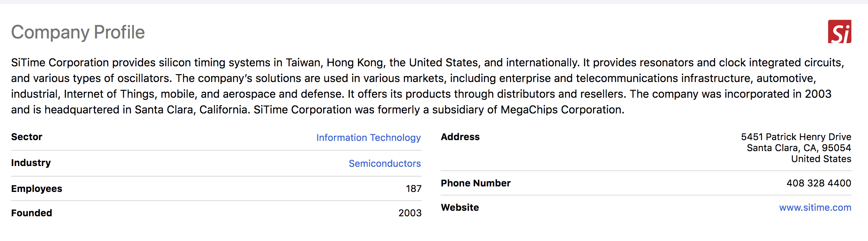Click the phone number 408 328 4400
Image resolution: width=868 pixels, height=241 pixels.
point(818,183)
